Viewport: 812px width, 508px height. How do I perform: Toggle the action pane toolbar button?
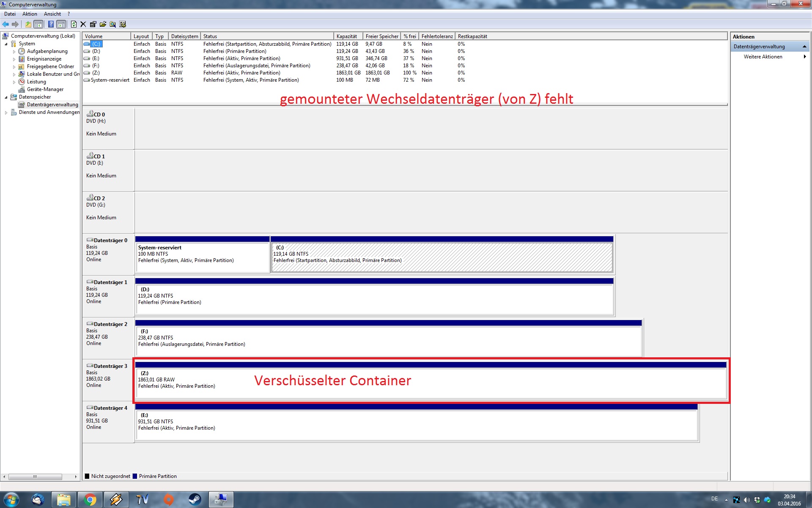click(x=61, y=24)
